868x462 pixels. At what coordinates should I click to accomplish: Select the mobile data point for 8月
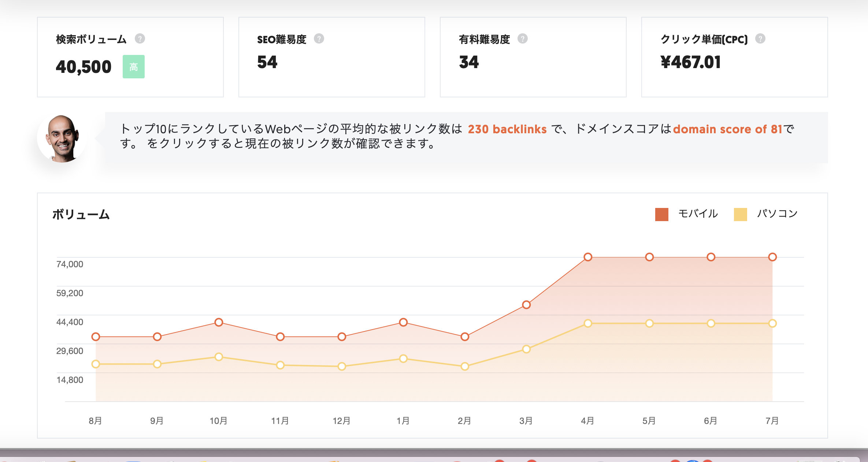point(96,337)
